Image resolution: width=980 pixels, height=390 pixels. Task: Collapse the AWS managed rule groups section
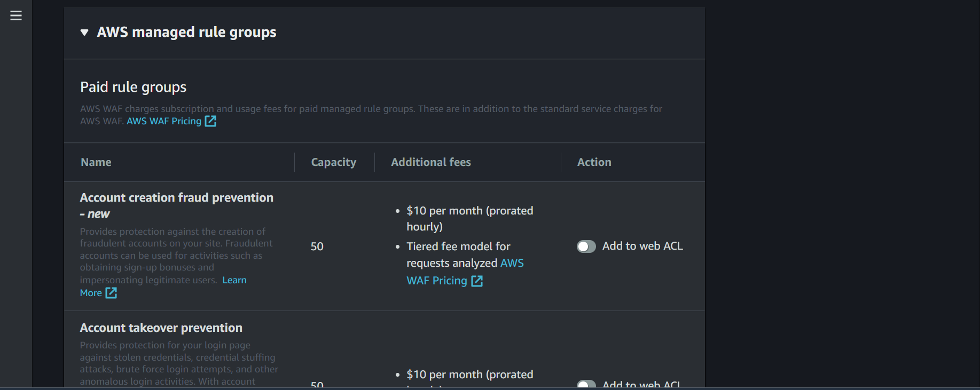coord(84,33)
